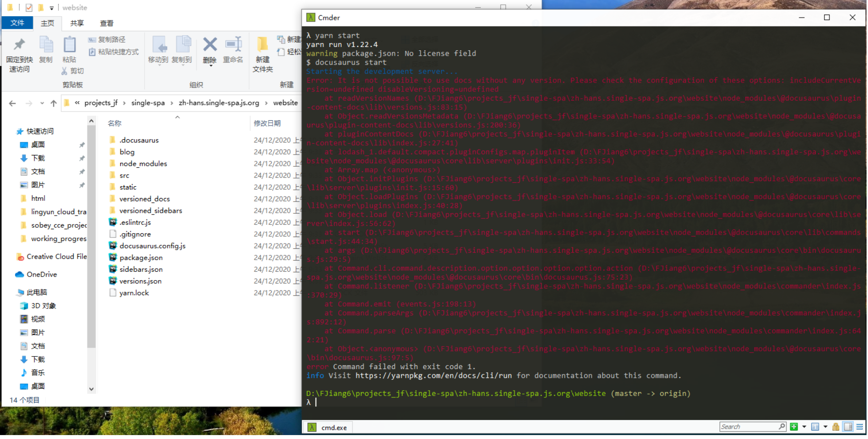Open the File (文件) menu tab
The width and height of the screenshot is (868, 439).
tap(18, 23)
